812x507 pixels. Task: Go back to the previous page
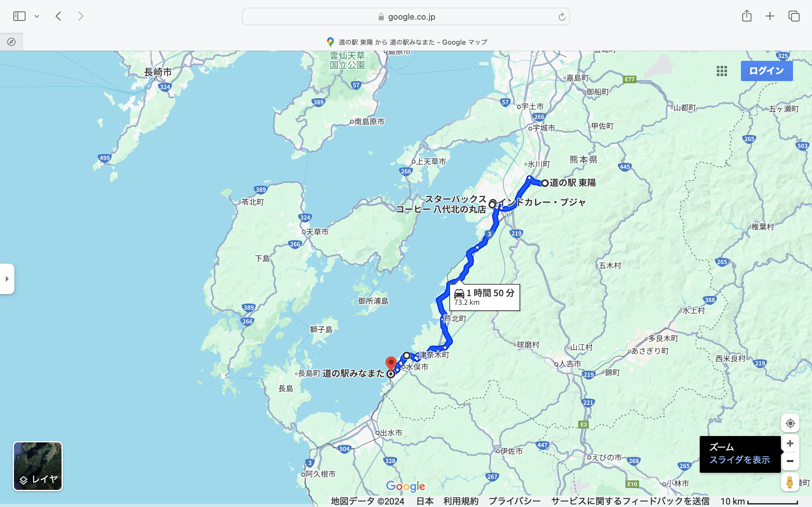[x=58, y=16]
